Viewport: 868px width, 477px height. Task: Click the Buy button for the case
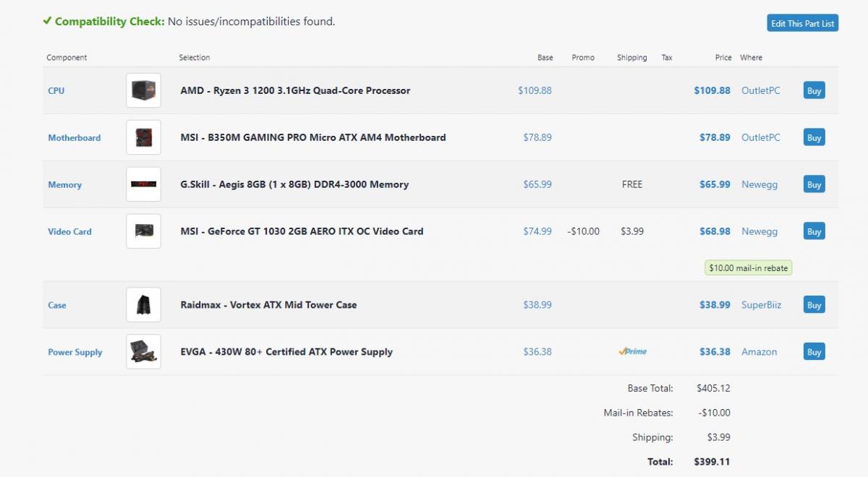814,305
